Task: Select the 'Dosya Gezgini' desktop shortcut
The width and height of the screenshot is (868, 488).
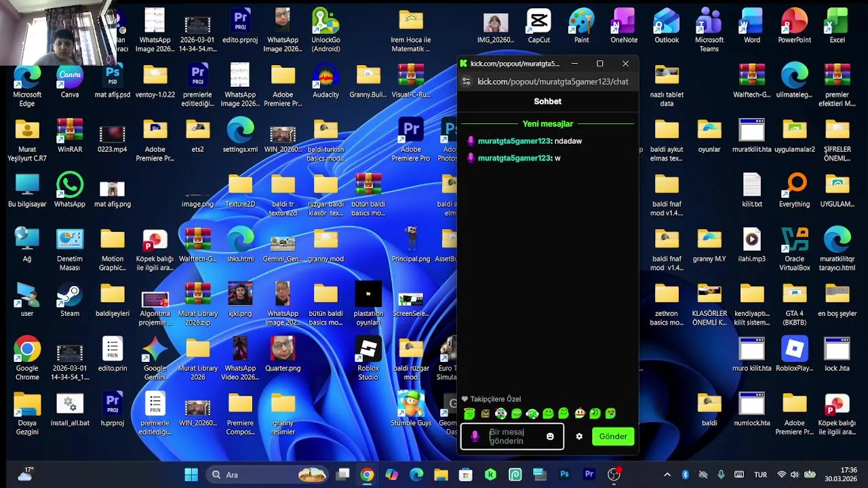Action: point(27,413)
